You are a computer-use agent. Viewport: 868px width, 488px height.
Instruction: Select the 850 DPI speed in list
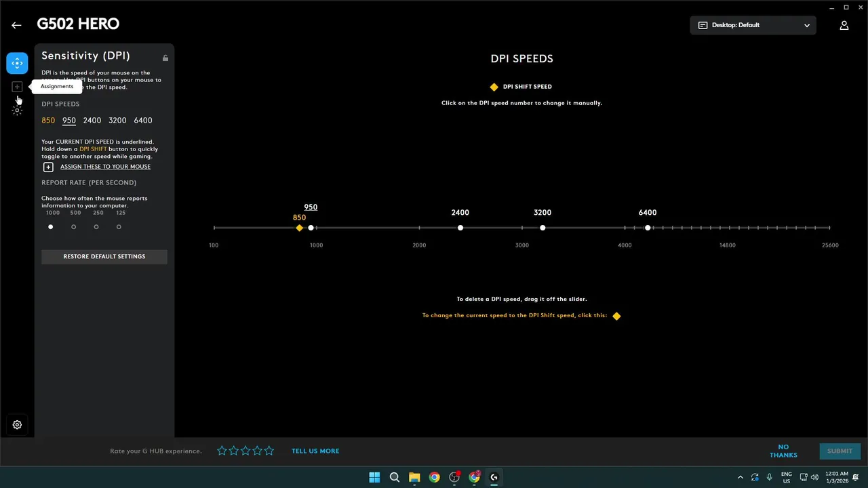coord(48,121)
